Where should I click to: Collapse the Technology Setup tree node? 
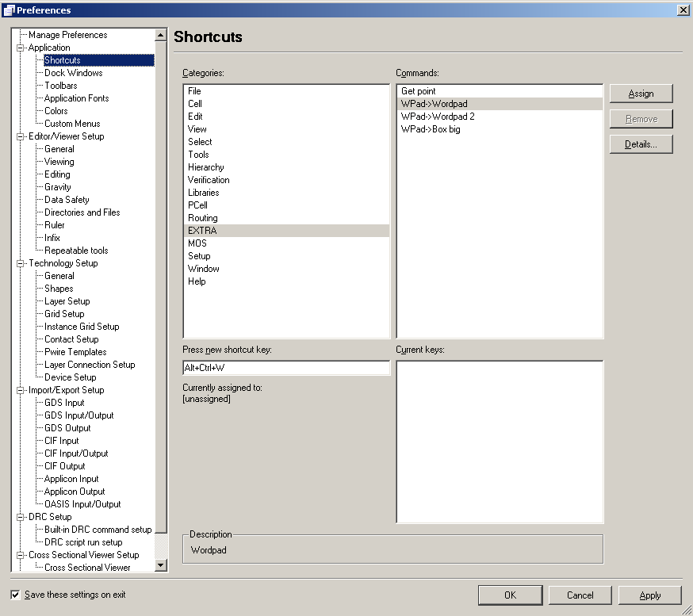click(21, 263)
